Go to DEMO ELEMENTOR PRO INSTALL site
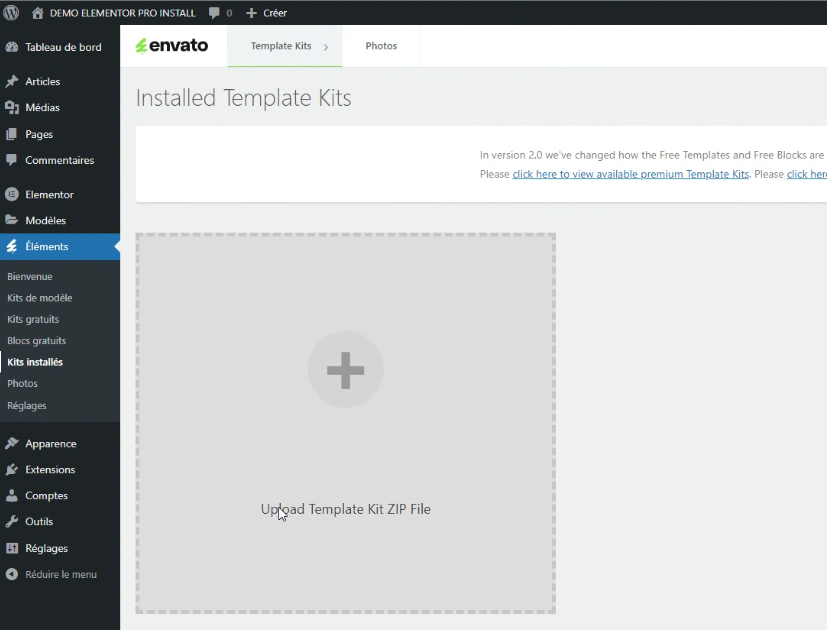The width and height of the screenshot is (827, 630). click(122, 13)
